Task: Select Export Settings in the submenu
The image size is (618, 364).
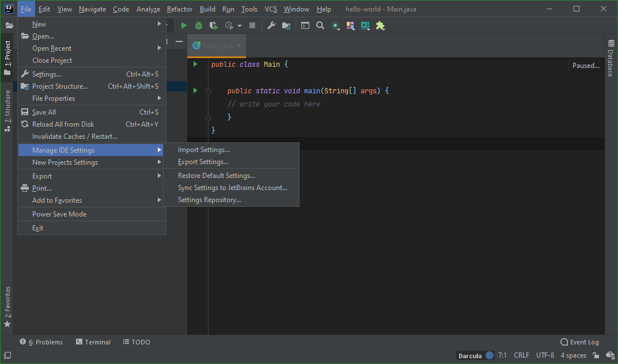Action: coord(203,162)
